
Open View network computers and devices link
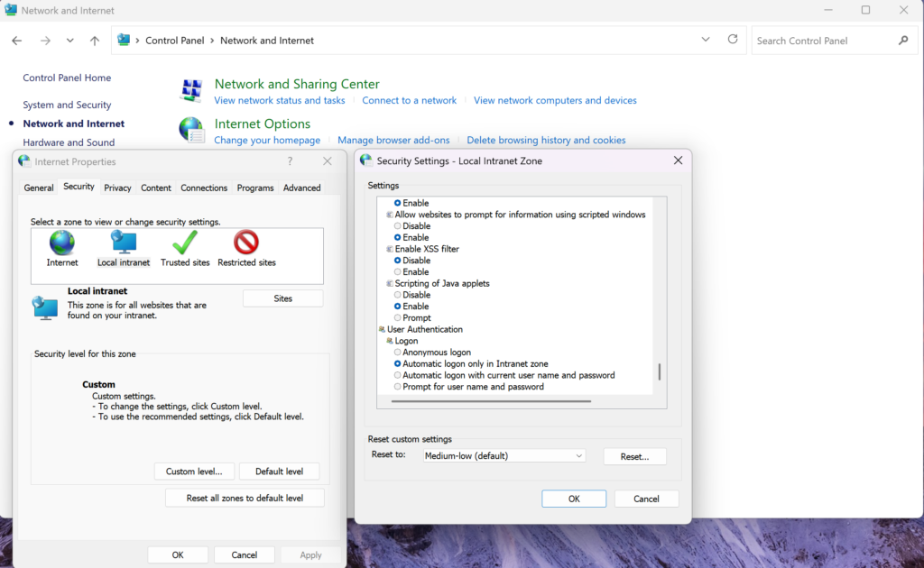pyautogui.click(x=555, y=100)
